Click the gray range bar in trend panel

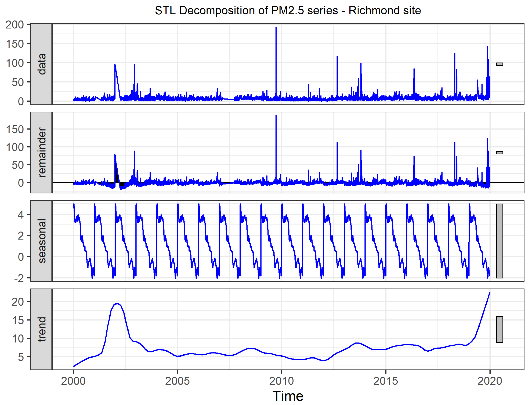(x=500, y=329)
